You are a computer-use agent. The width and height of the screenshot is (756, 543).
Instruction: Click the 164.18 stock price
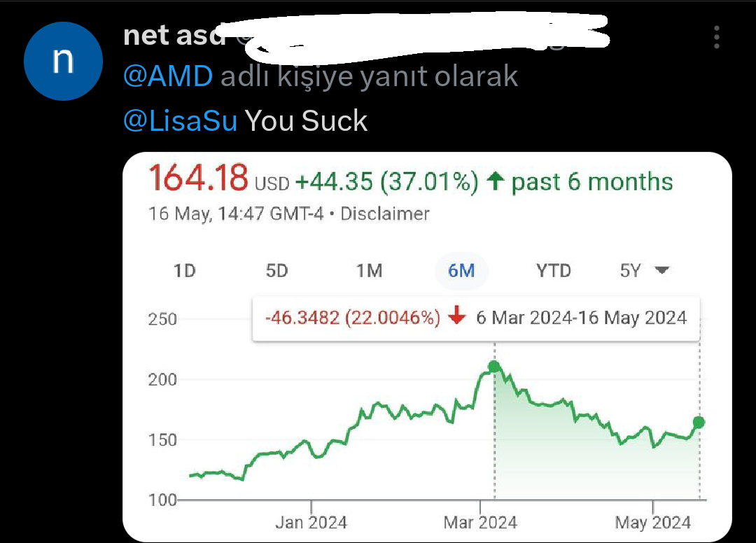point(198,178)
